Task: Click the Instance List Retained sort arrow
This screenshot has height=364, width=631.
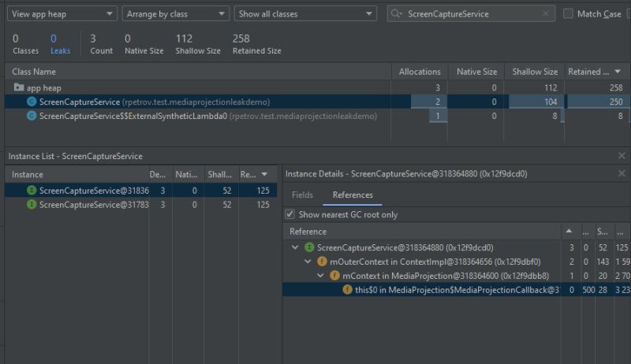Action: (264, 174)
